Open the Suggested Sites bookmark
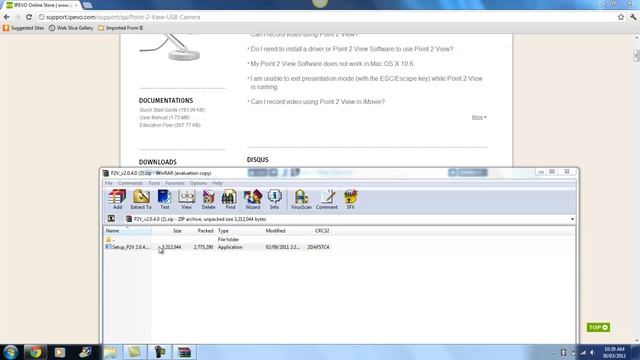Image resolution: width=640 pixels, height=360 pixels. pyautogui.click(x=23, y=28)
